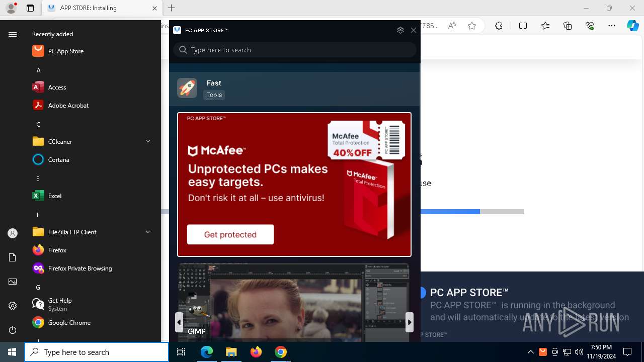Show hidden system tray icons
Viewport: 644px width, 362px height.
tap(530, 352)
